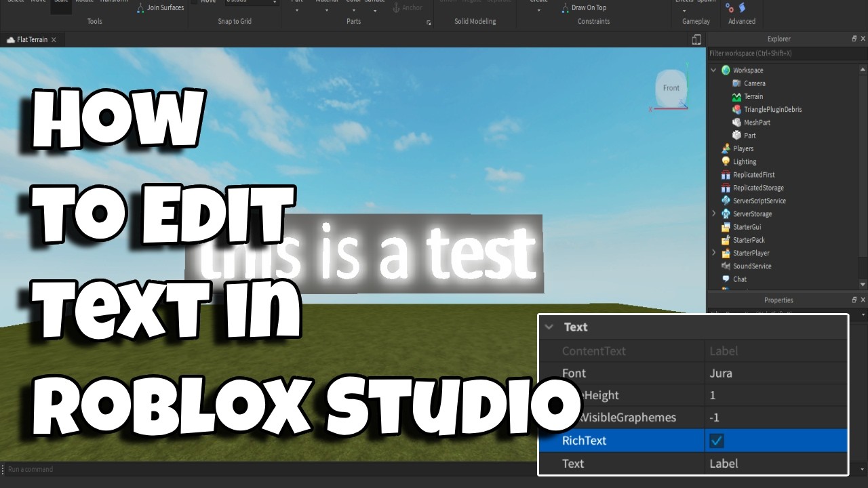This screenshot has height=488, width=868.
Task: Click the Gameplay group label
Action: coord(696,22)
